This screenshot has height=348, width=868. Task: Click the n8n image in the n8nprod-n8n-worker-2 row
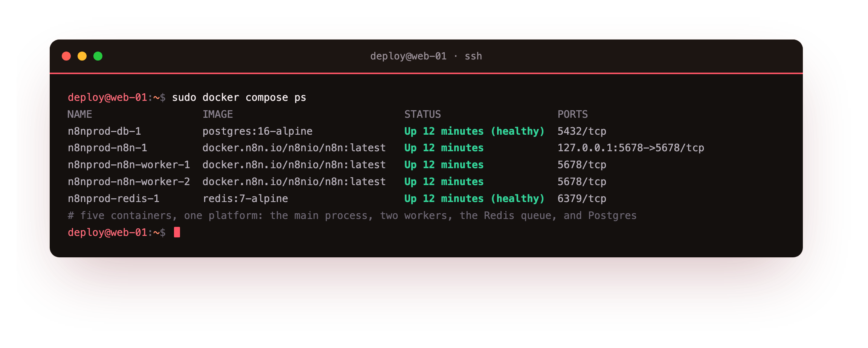294,182
